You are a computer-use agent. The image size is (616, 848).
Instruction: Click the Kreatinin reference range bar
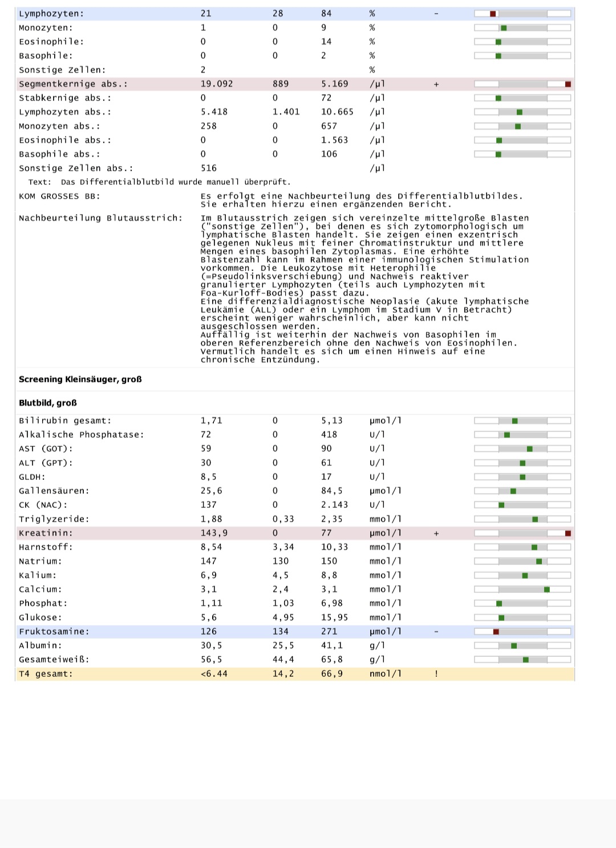522,533
